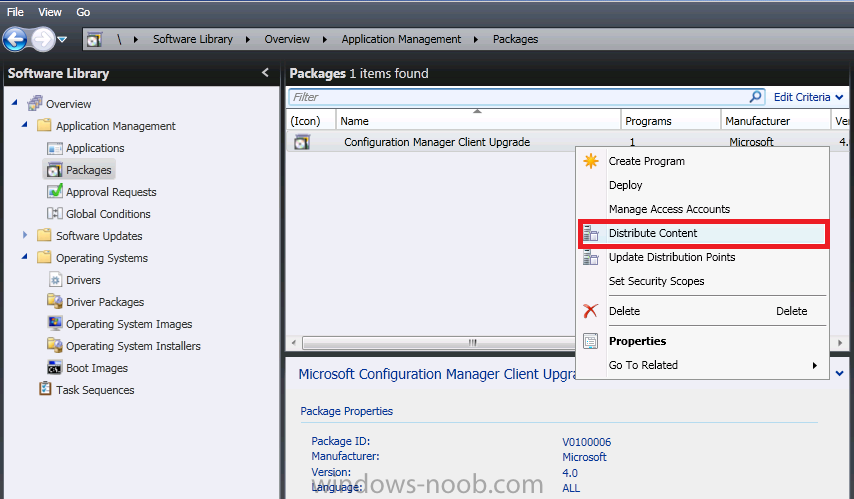
Task: Click the Forward navigation arrow button
Action: (x=42, y=39)
